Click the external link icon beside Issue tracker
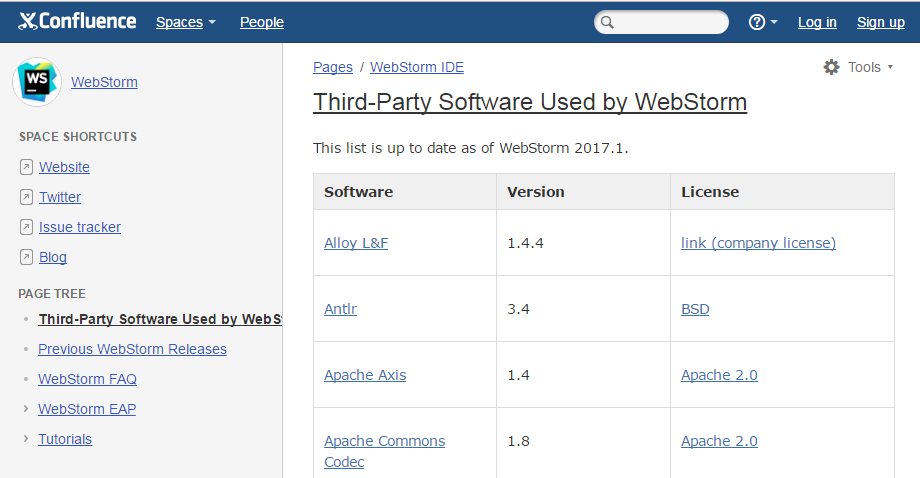The height and width of the screenshot is (478, 920). [x=26, y=227]
